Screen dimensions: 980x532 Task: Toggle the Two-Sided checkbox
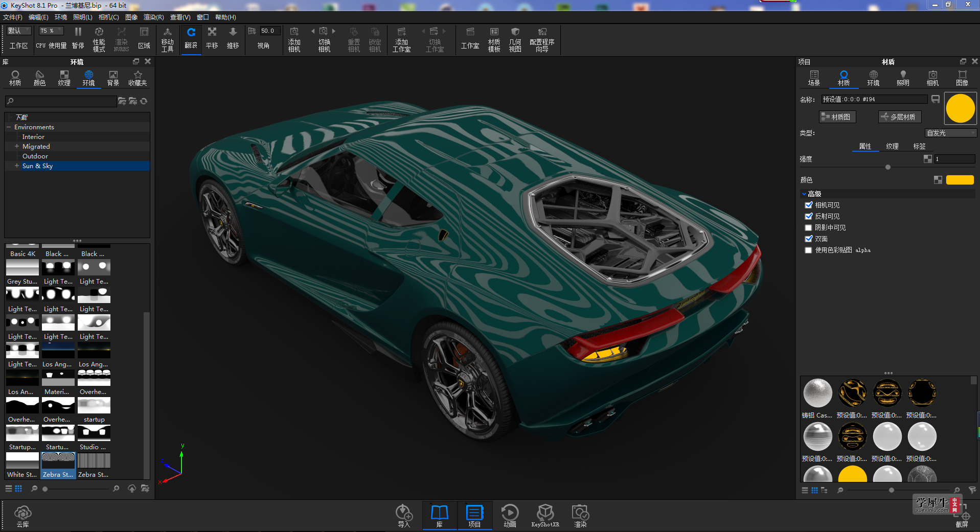click(809, 239)
